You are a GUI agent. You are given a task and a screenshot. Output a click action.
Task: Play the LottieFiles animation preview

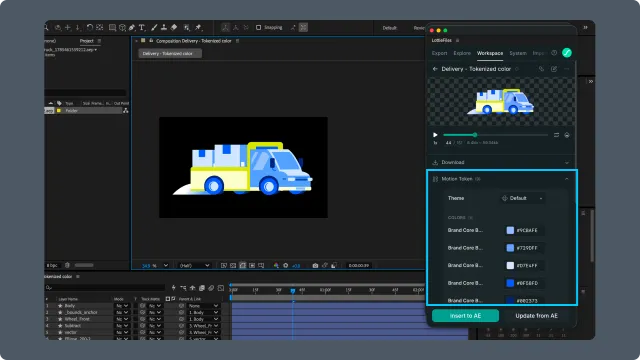[435, 135]
